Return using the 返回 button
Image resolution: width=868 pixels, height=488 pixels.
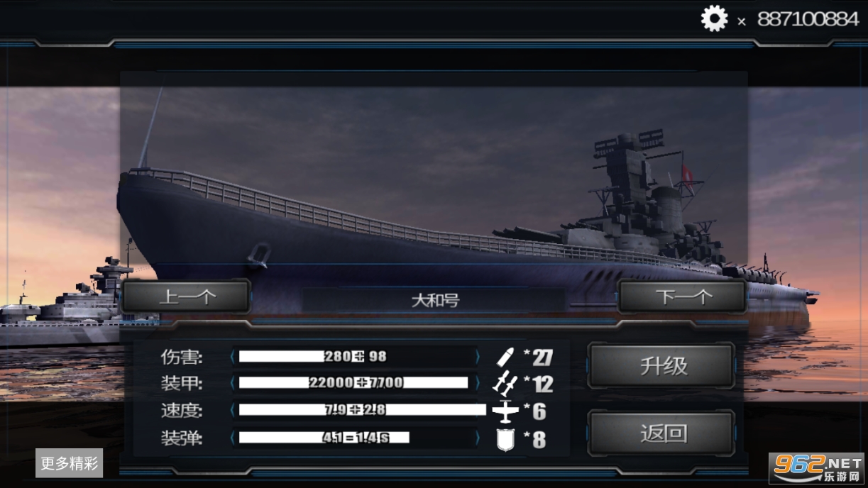point(661,433)
